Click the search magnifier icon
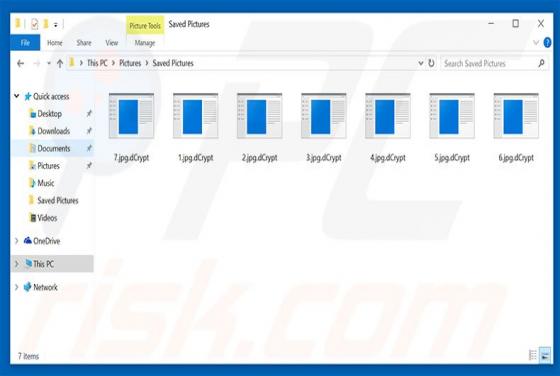560x376 pixels. (541, 63)
